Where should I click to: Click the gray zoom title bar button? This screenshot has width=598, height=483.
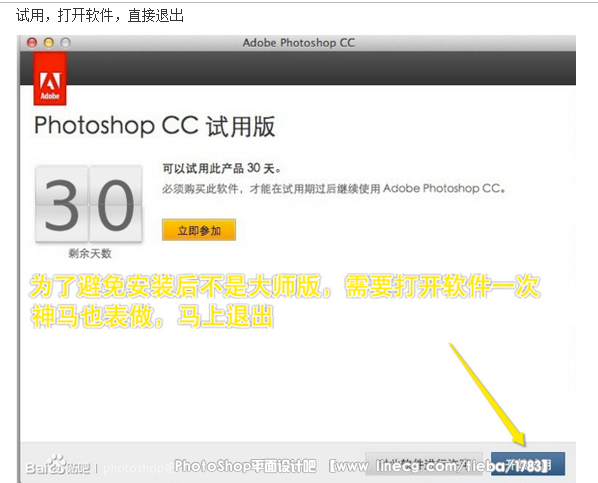coord(66,42)
